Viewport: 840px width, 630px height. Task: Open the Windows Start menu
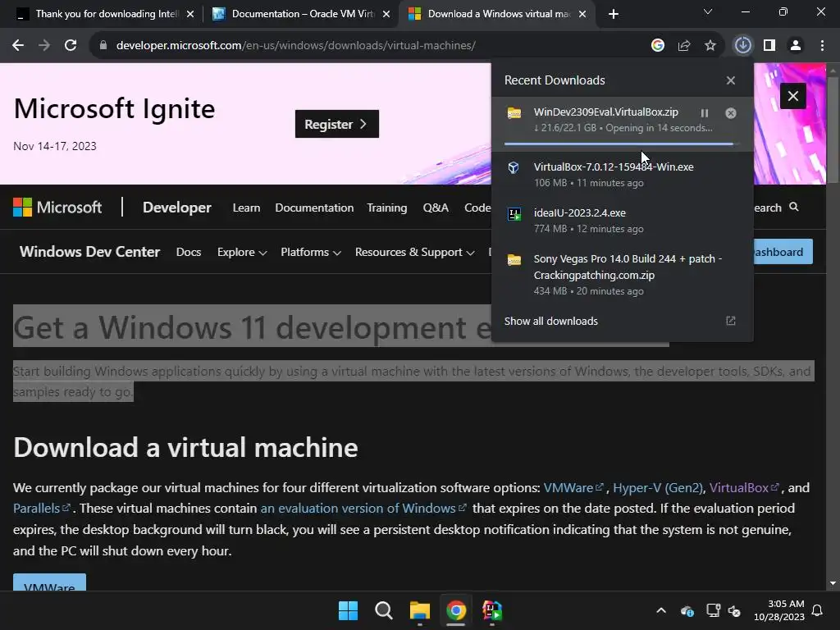coord(348,610)
